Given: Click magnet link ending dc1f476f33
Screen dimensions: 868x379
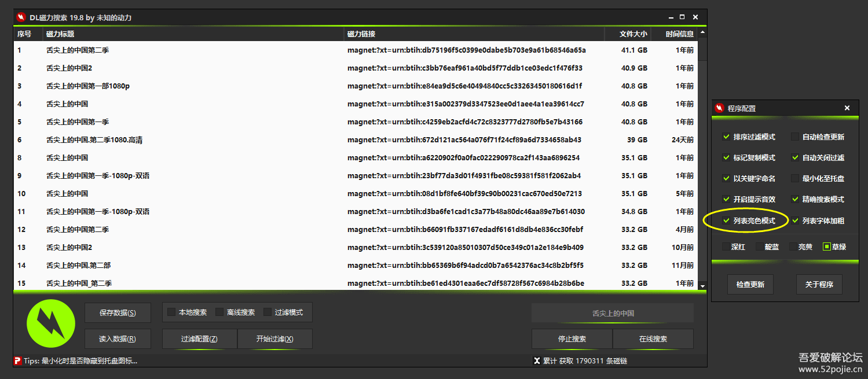Looking at the screenshot, I should click(x=465, y=68).
